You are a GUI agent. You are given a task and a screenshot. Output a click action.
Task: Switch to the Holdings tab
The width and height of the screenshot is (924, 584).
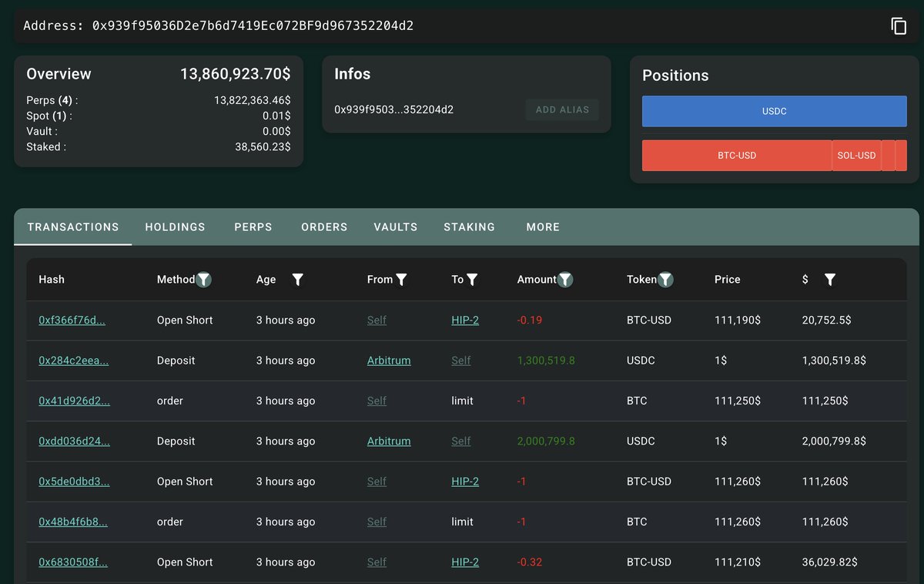click(175, 227)
